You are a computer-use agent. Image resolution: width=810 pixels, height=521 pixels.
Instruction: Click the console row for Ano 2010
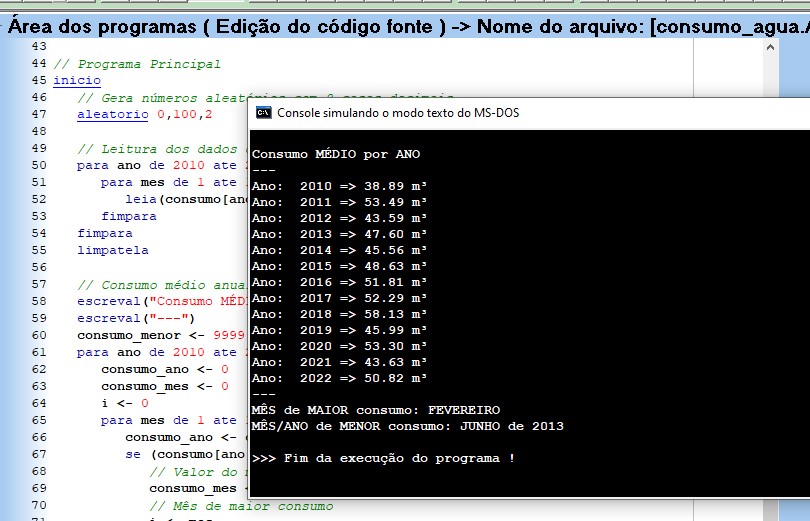point(339,186)
